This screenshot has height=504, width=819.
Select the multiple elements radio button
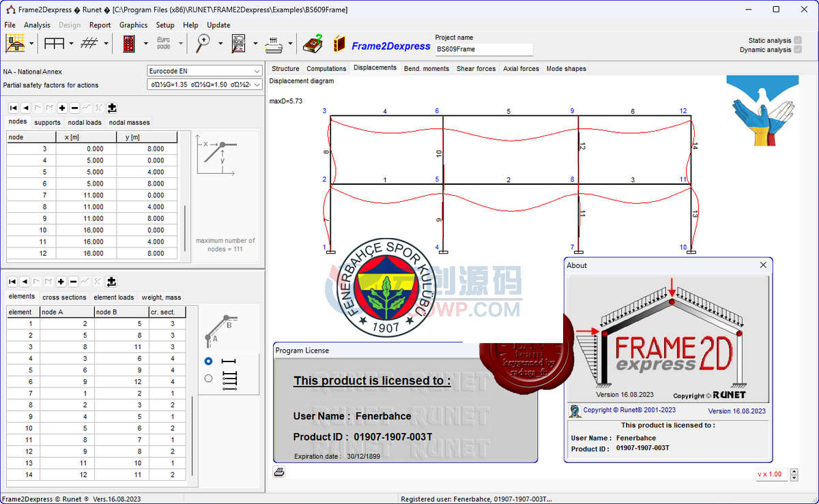click(x=208, y=379)
